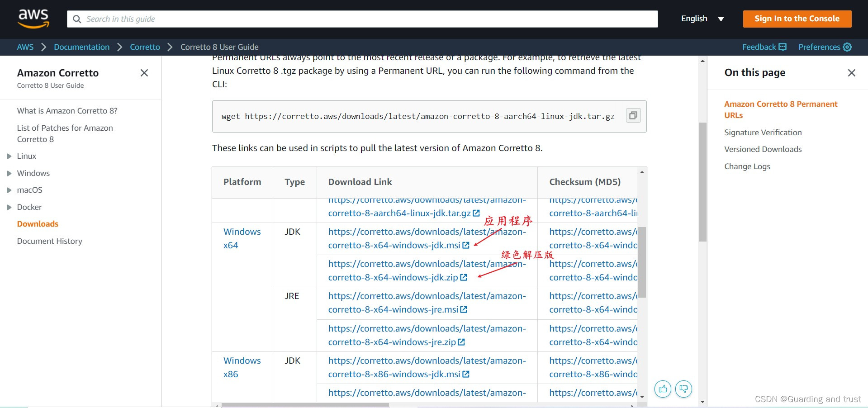Open the x64-windows-jre.zip download link
The image size is (868, 408).
click(427, 335)
